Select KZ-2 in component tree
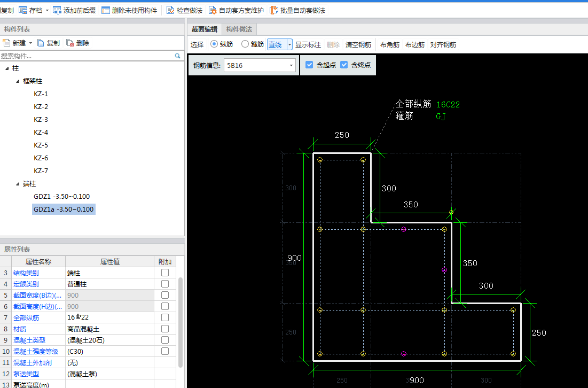 [41, 106]
